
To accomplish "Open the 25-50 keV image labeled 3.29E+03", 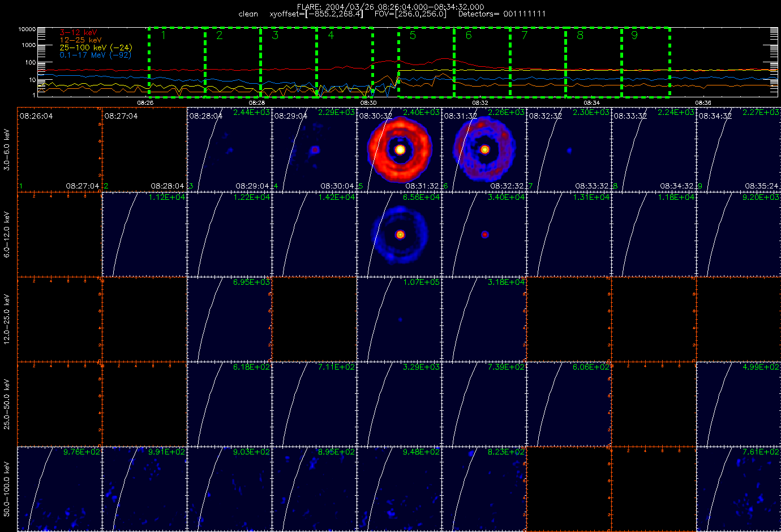I will click(399, 404).
